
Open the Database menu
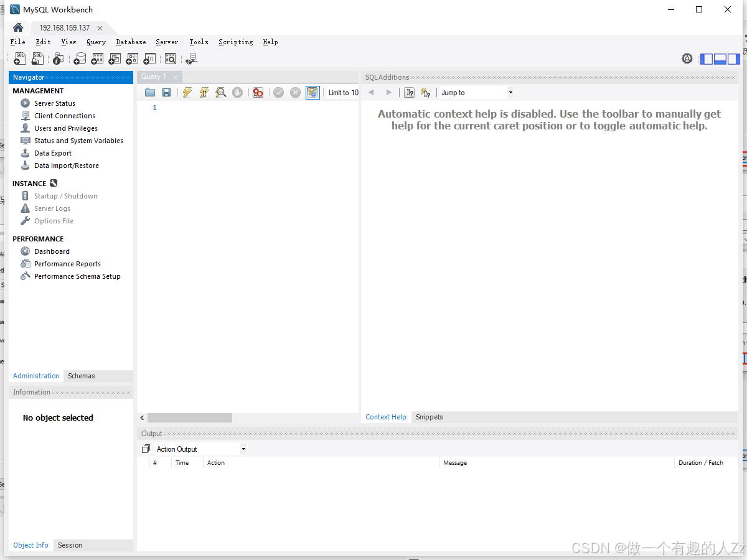pos(131,42)
